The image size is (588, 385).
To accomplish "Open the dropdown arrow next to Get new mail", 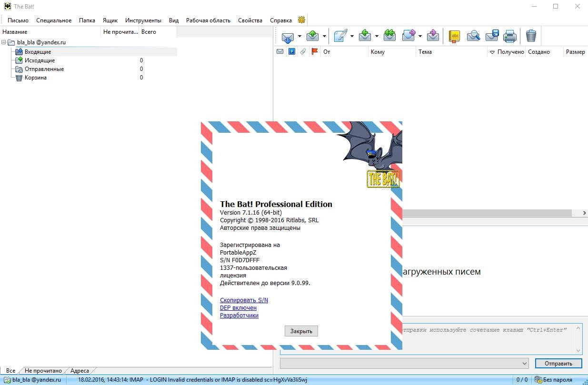I will pos(299,36).
